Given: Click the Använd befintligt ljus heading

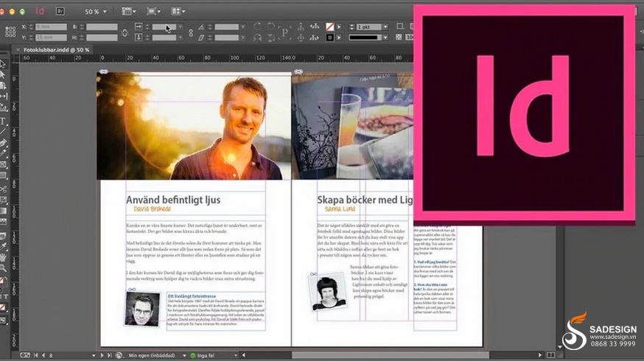Looking at the screenshot, I should [x=173, y=200].
